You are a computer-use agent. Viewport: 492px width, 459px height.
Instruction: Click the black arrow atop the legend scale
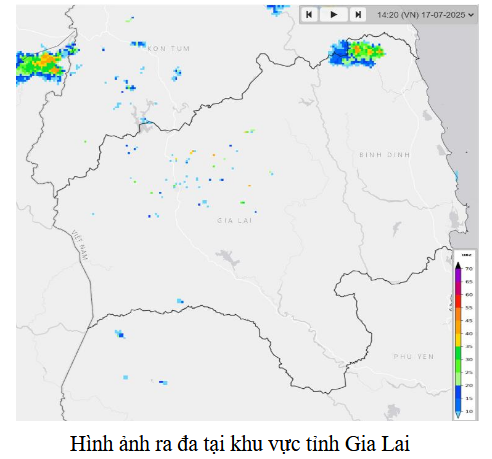458,265
